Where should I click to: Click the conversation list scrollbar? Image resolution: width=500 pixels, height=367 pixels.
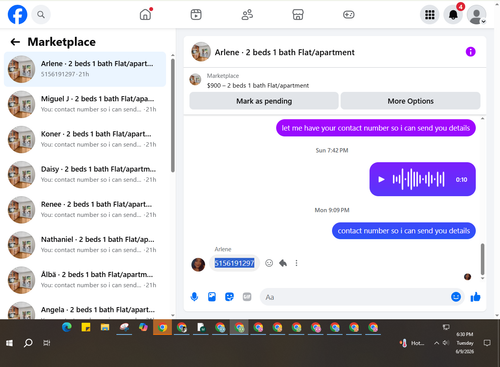(x=173, y=116)
